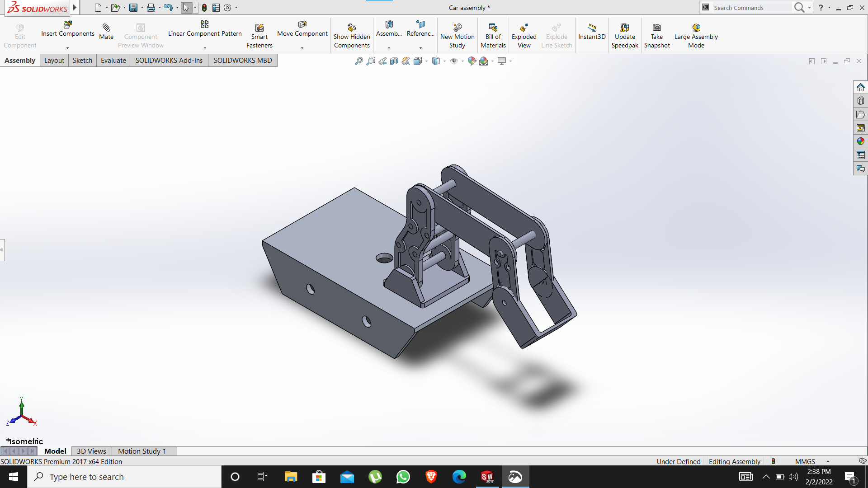
Task: Click Edit Appearance color ball icon
Action: coord(472,61)
